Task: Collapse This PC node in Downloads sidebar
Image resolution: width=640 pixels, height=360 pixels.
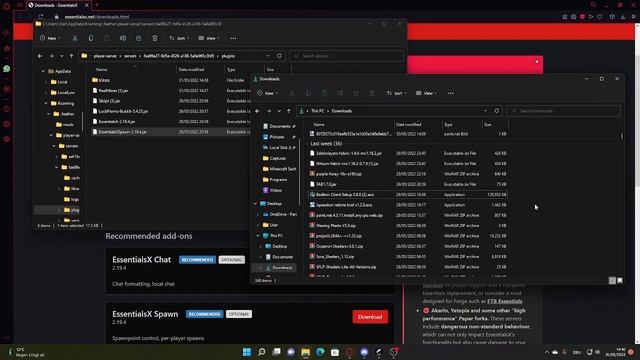Action: coord(258,236)
